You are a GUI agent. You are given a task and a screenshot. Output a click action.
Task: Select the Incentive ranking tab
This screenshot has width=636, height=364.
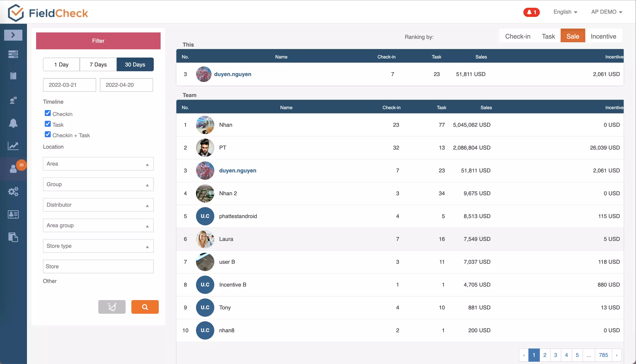click(604, 37)
